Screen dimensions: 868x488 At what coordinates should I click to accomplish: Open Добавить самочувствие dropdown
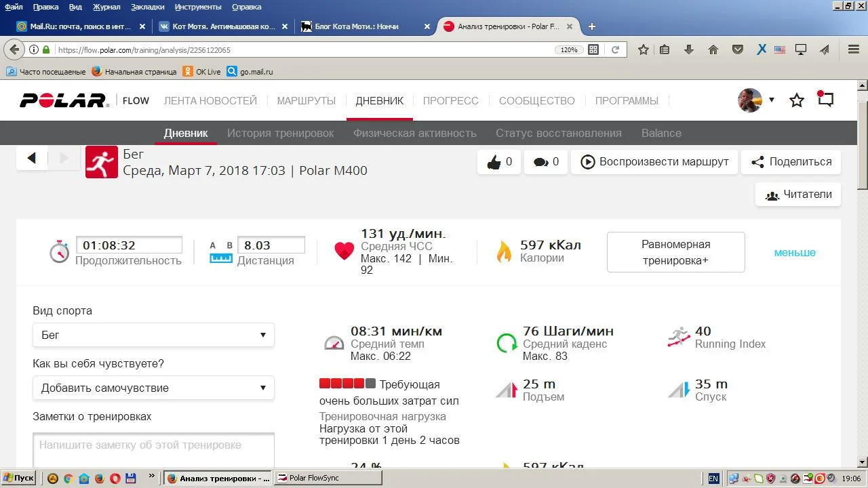point(153,388)
